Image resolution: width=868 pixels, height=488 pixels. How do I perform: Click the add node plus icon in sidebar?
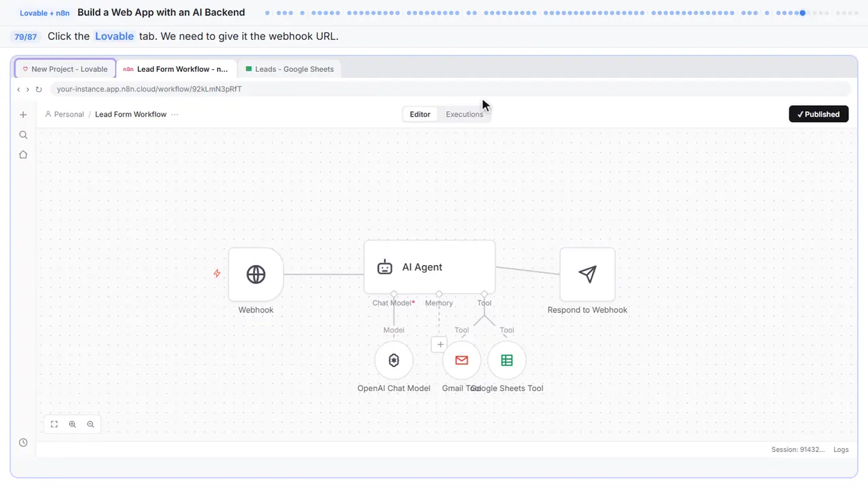point(23,115)
